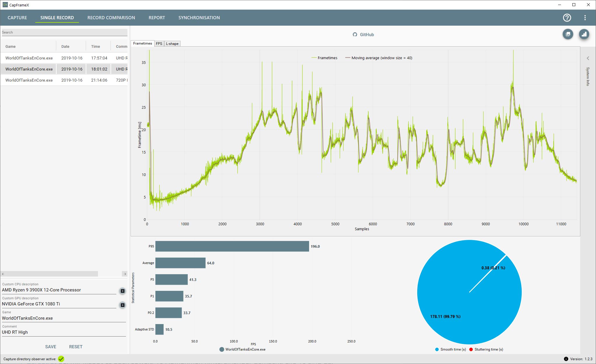Toggle Stuttering time legend entry
This screenshot has width=596, height=364.
tap(486, 349)
